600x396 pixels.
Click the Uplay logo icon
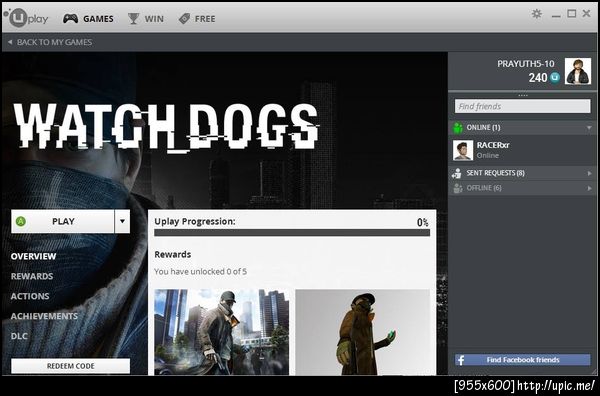[26, 18]
